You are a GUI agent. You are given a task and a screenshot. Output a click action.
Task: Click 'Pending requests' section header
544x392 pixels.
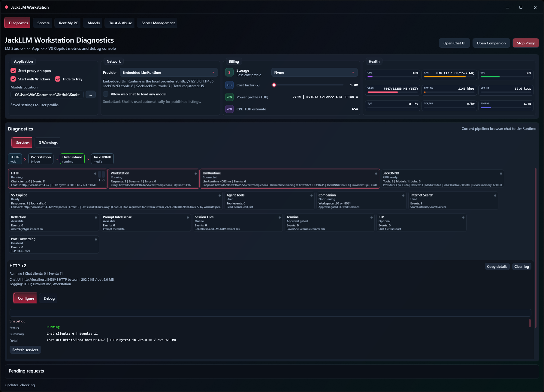click(x=26, y=371)
